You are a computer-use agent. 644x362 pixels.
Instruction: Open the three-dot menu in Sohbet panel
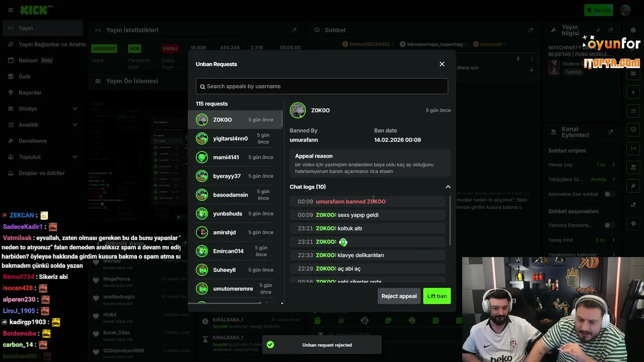pyautogui.click(x=531, y=59)
